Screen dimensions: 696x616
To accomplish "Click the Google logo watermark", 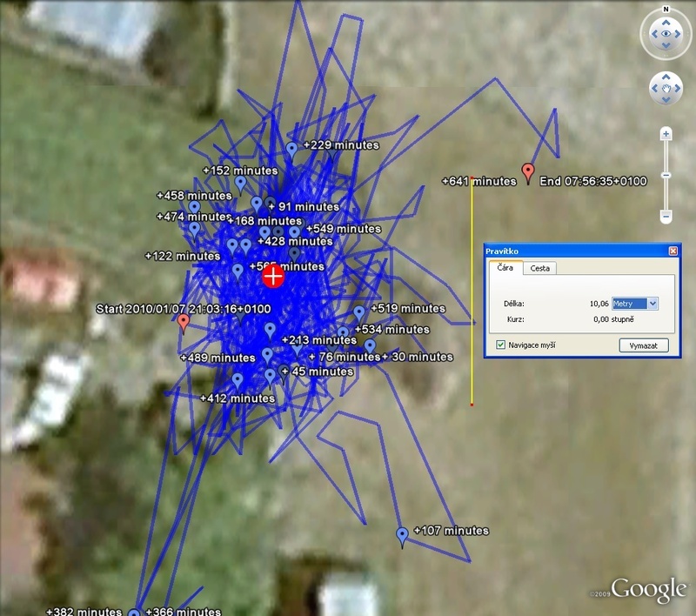I will 648,589.
